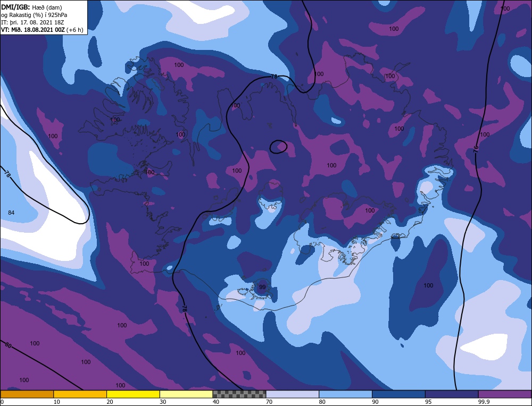Select the dark indigo 95-99.9 legend swatch
This screenshot has height=406, width=532.
tap(452, 394)
